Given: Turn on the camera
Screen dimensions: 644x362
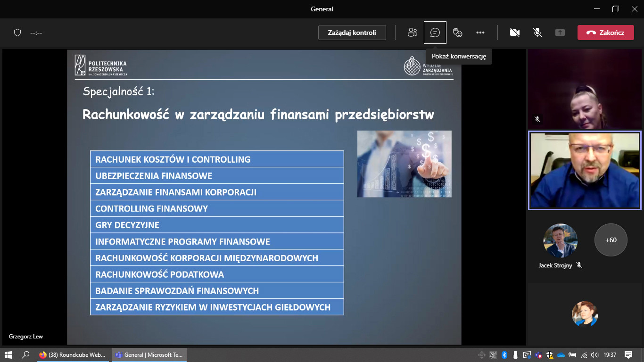Looking at the screenshot, I should [x=514, y=33].
